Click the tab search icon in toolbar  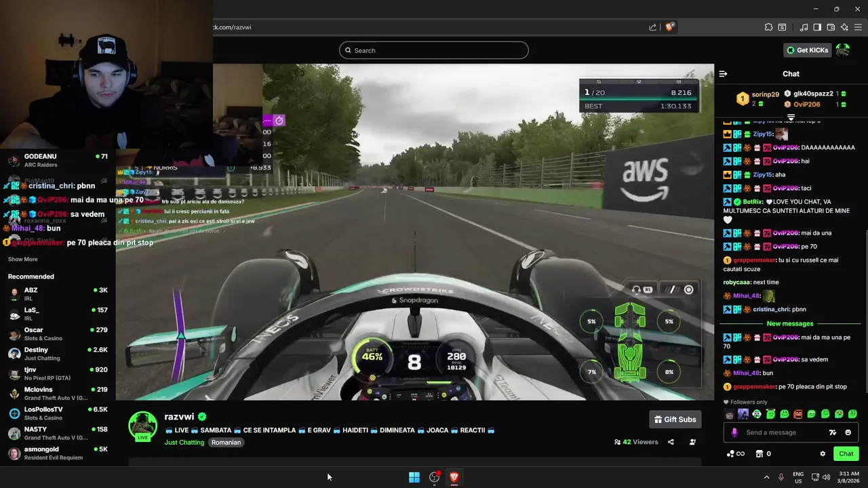point(782,27)
